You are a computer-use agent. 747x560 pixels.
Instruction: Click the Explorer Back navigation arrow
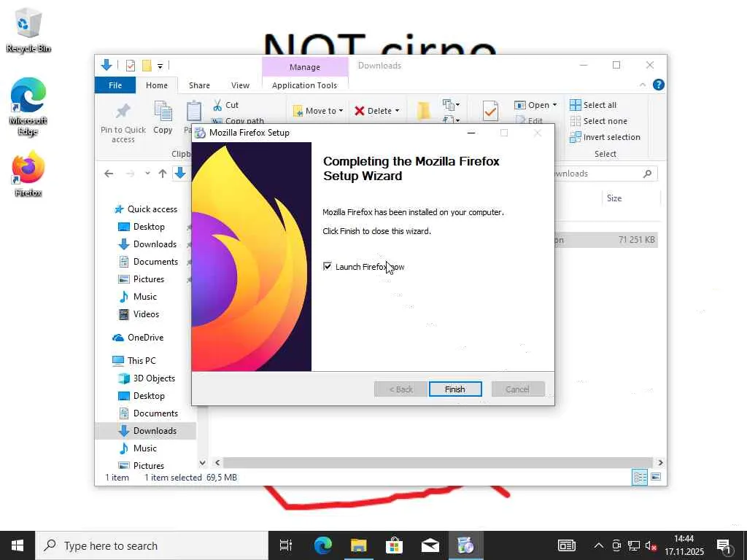(x=109, y=174)
